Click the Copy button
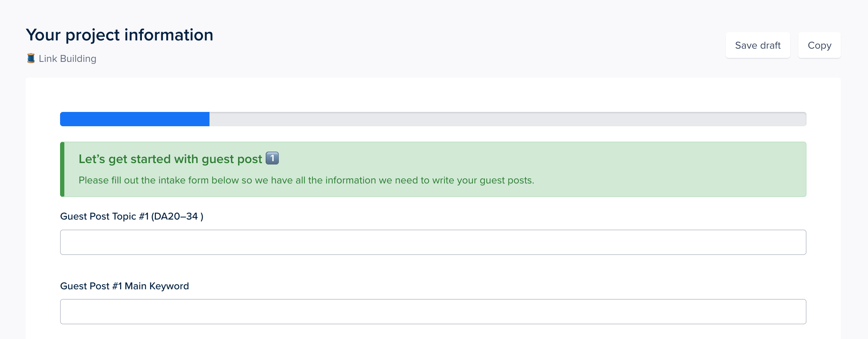 click(x=819, y=45)
